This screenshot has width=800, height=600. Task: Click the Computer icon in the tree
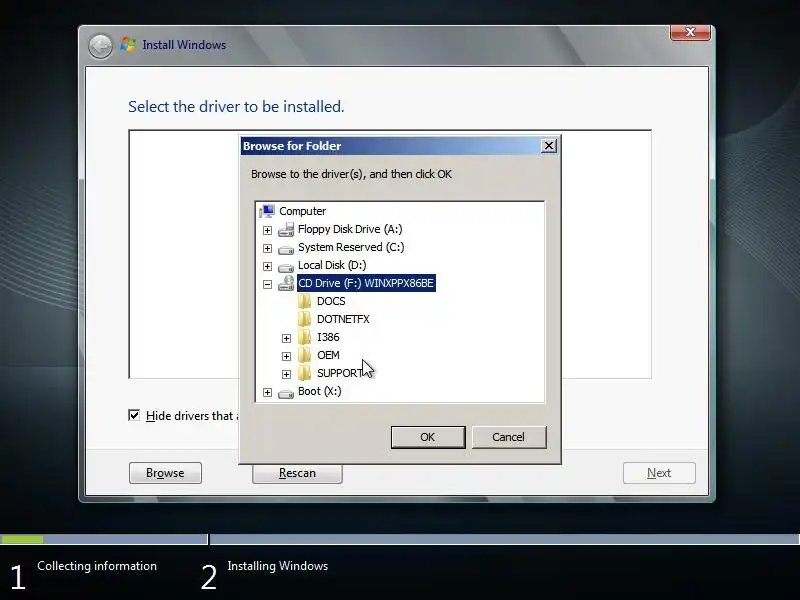pos(267,211)
